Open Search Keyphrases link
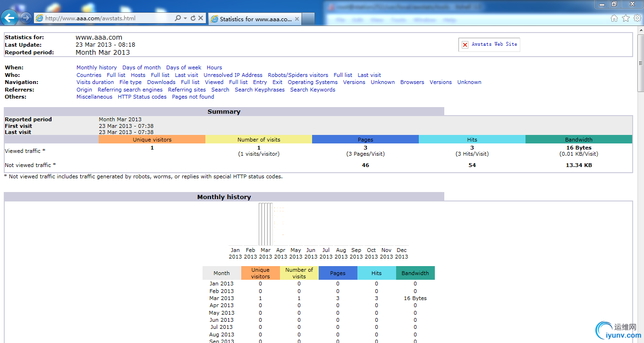Image resolution: width=644 pixels, height=343 pixels. [x=260, y=90]
